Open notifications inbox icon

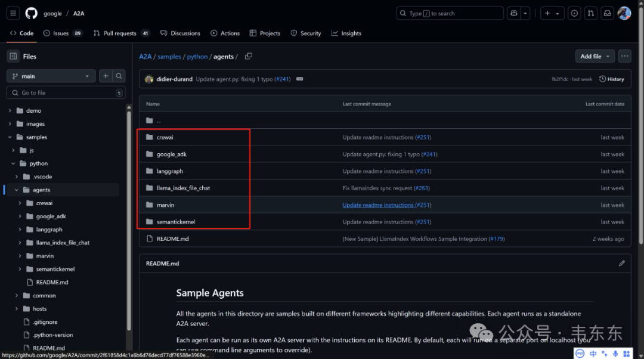pyautogui.click(x=607, y=13)
